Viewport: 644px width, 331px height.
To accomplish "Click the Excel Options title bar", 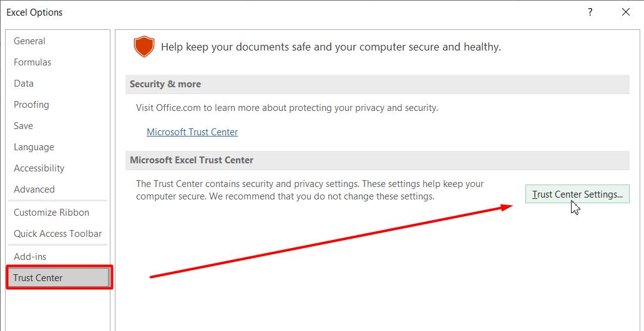I will coord(250,12).
